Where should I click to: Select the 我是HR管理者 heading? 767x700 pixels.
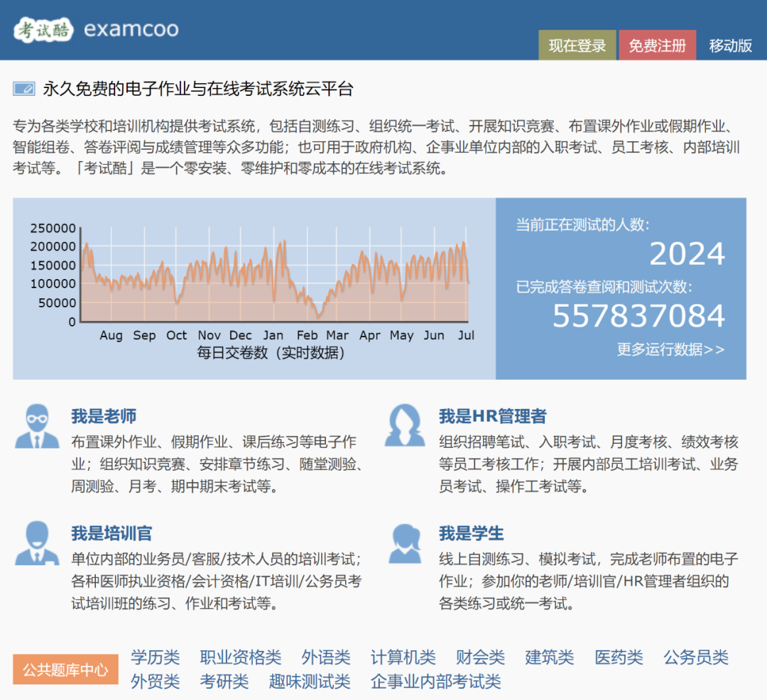(x=492, y=416)
